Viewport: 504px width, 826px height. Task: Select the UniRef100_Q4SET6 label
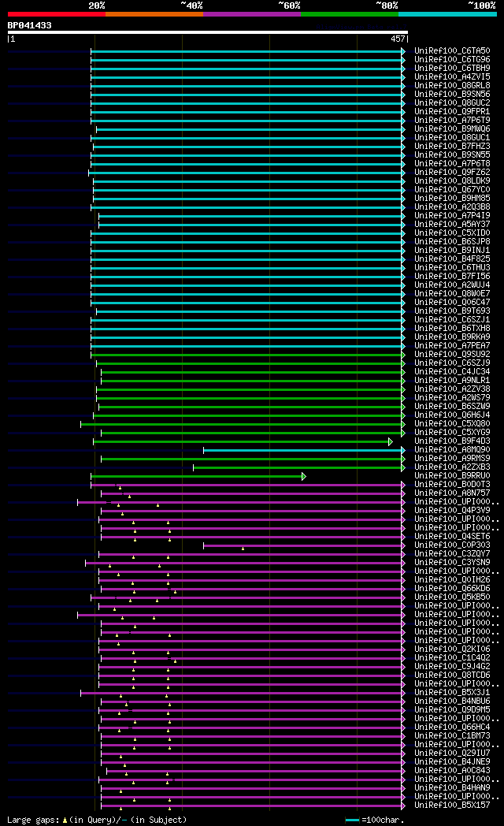point(452,536)
